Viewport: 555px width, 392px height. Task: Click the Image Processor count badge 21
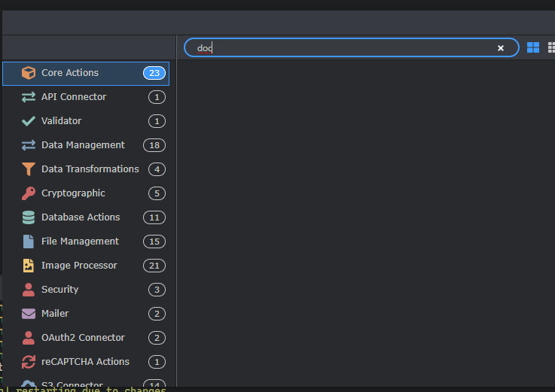click(154, 266)
